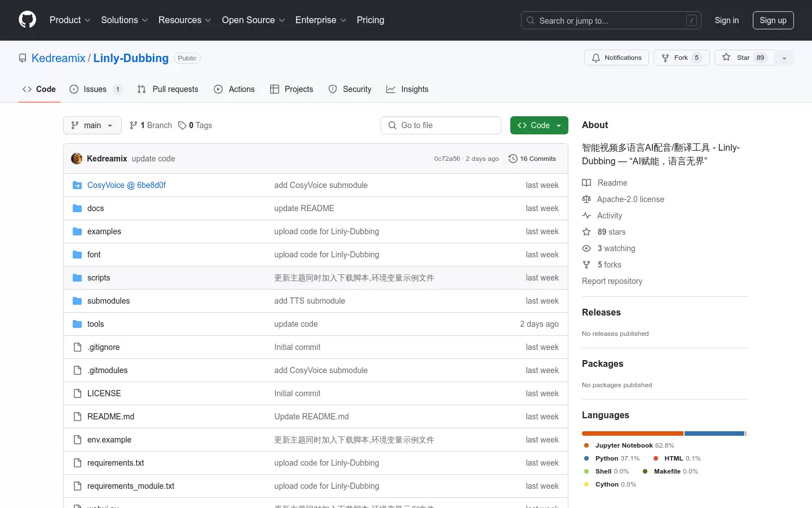Open the CosyVoice submodule folder icon
812x508 pixels.
click(77, 185)
